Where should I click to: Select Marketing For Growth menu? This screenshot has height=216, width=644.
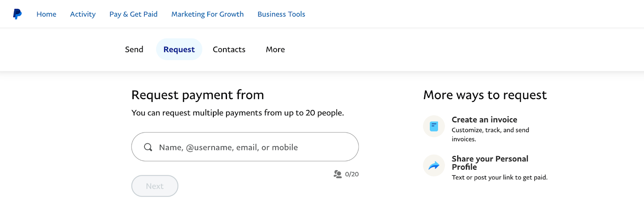pos(207,14)
